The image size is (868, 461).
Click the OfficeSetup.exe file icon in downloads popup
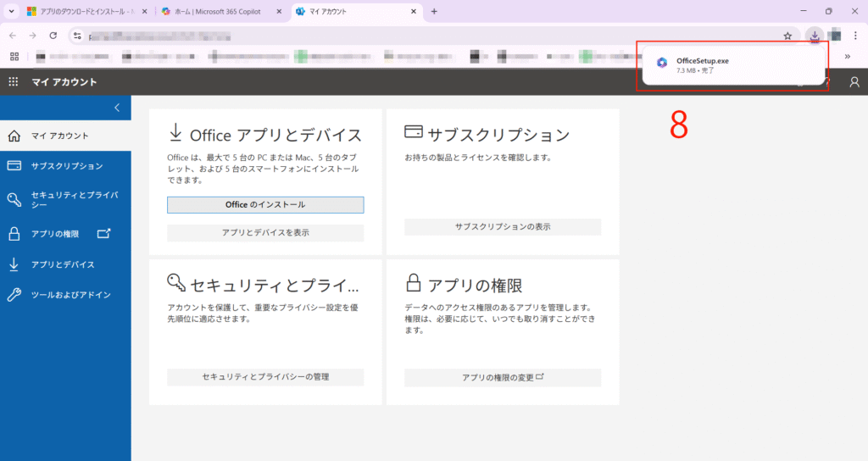[x=662, y=63]
